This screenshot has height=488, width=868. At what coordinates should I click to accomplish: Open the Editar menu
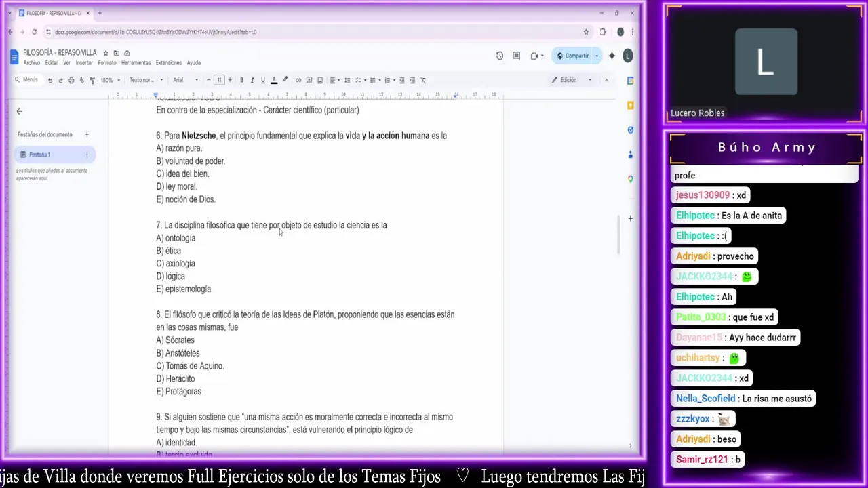click(52, 63)
